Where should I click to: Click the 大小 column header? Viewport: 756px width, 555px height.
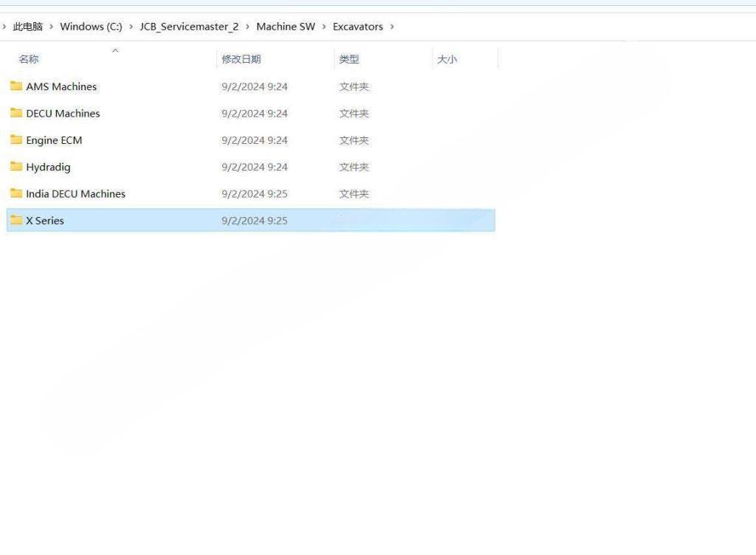click(x=447, y=58)
